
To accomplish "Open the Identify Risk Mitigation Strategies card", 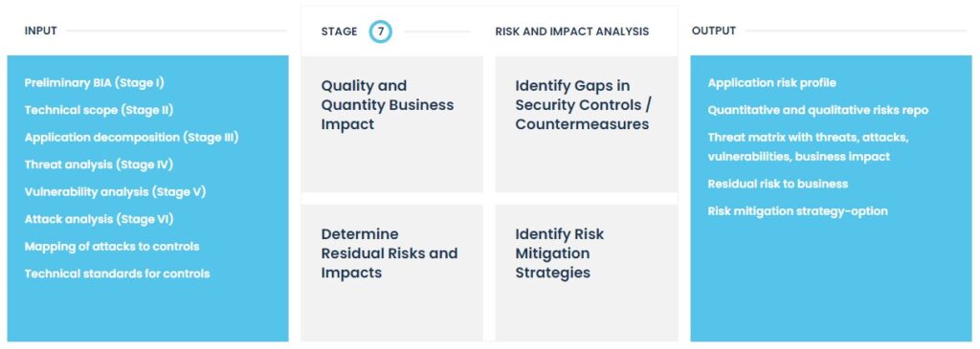I will point(587,273).
